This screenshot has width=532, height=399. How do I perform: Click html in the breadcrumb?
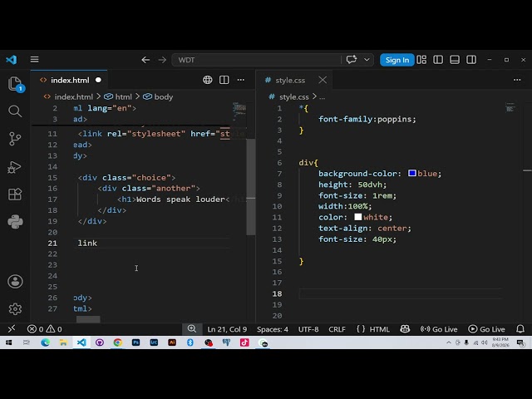(124, 97)
